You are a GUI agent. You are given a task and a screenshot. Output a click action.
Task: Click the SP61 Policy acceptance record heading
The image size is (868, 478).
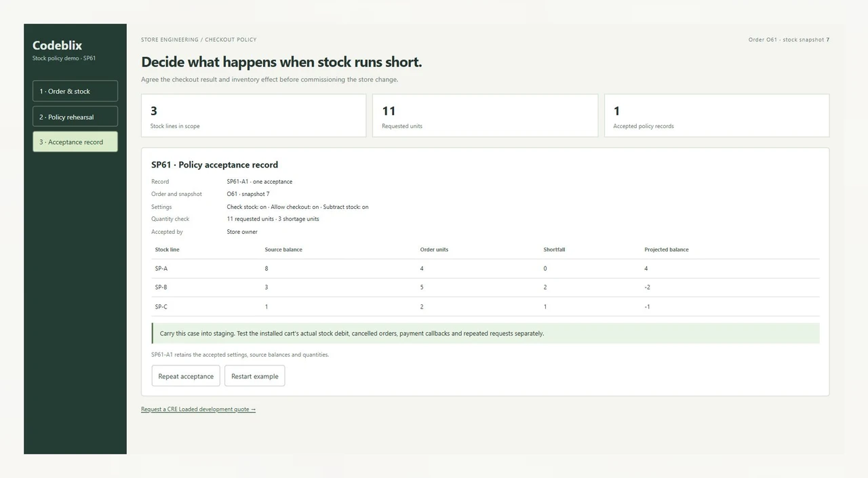click(214, 165)
